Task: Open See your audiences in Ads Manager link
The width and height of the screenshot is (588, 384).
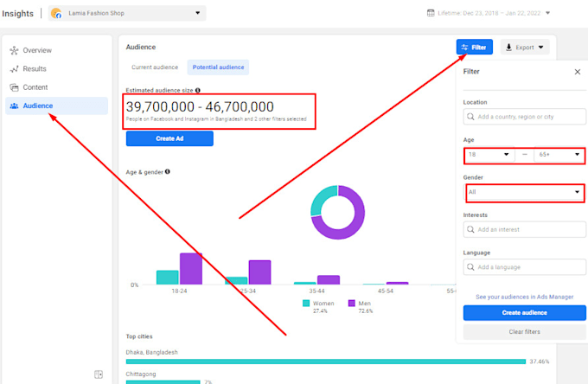Action: coord(524,297)
